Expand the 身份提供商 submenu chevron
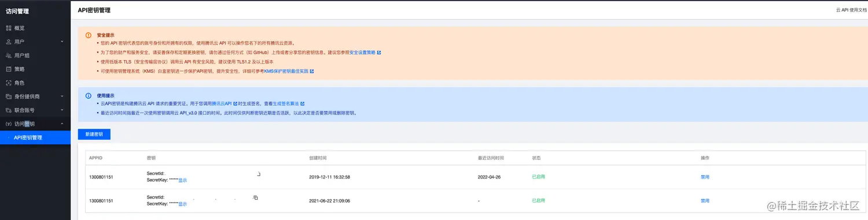 (62, 96)
